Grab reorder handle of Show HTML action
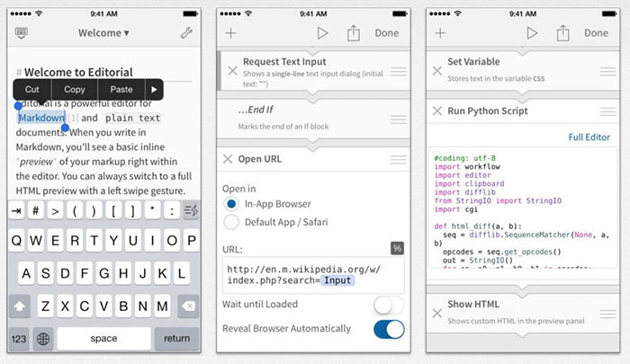 [607, 314]
